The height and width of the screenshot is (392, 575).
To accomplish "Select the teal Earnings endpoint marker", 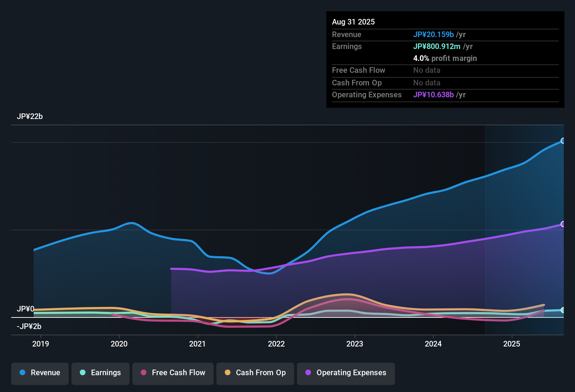I will click(563, 310).
